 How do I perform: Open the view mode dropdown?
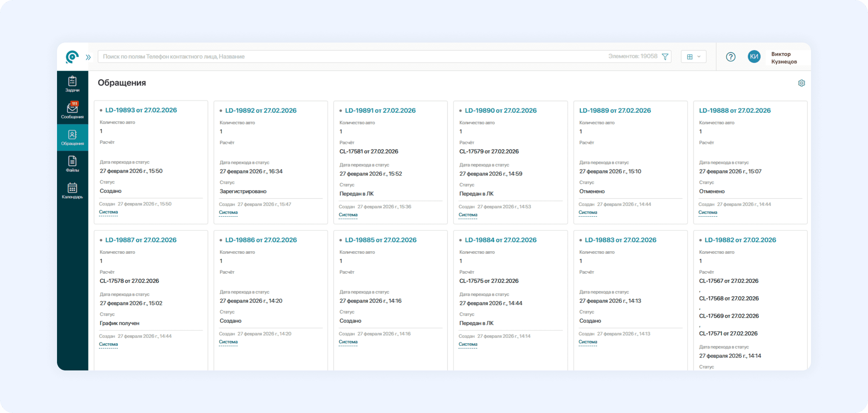pyautogui.click(x=694, y=57)
